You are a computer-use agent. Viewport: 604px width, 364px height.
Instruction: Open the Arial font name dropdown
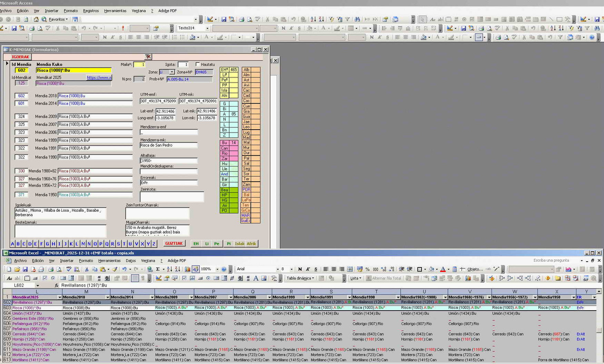point(277,269)
